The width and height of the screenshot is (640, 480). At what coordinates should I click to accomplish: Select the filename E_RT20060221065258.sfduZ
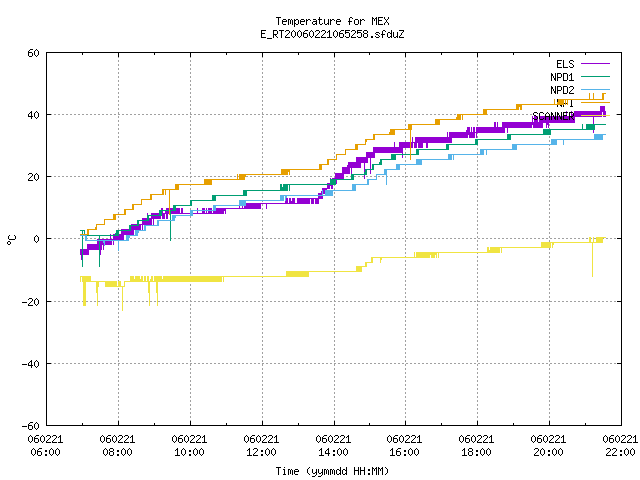332,34
